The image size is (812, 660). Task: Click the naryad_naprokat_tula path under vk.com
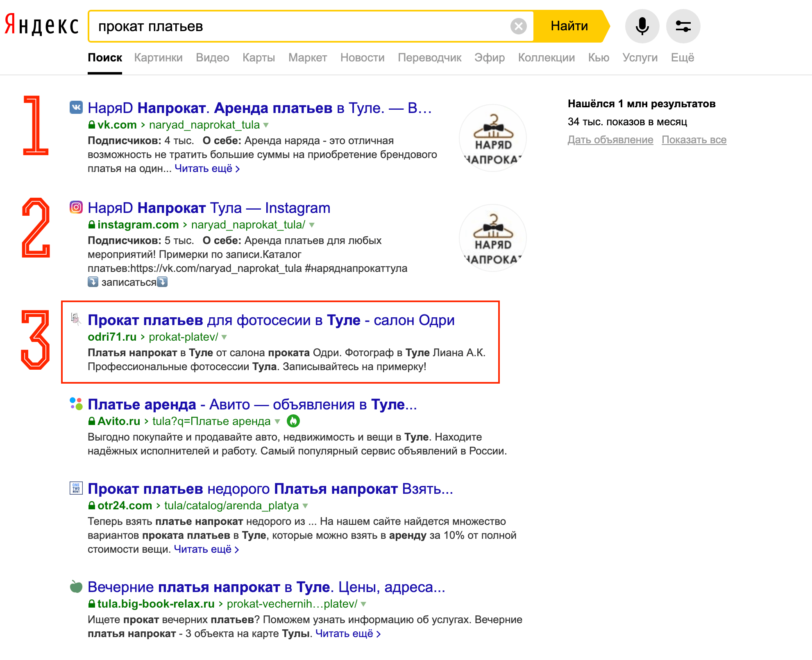click(204, 124)
